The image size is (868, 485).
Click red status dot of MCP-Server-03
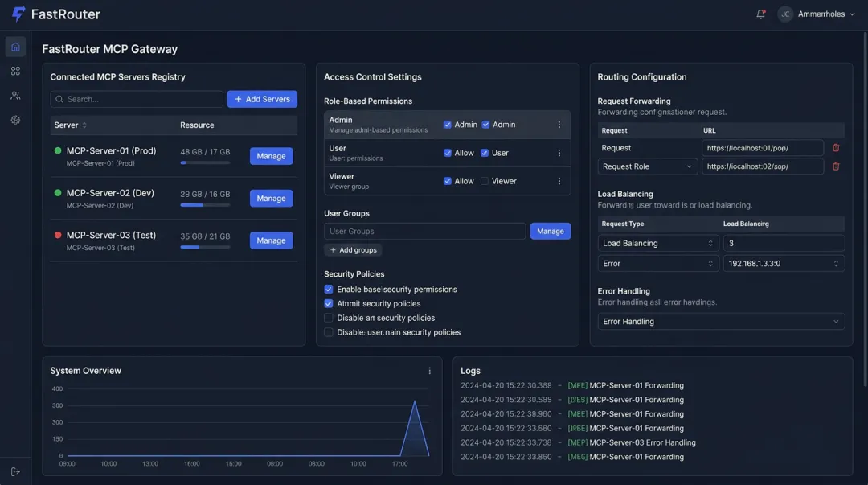coord(58,235)
